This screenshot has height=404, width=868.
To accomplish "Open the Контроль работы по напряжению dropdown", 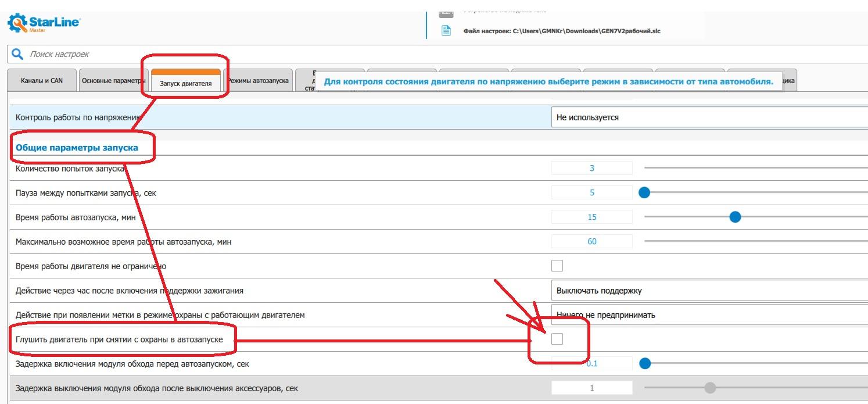I will point(709,117).
